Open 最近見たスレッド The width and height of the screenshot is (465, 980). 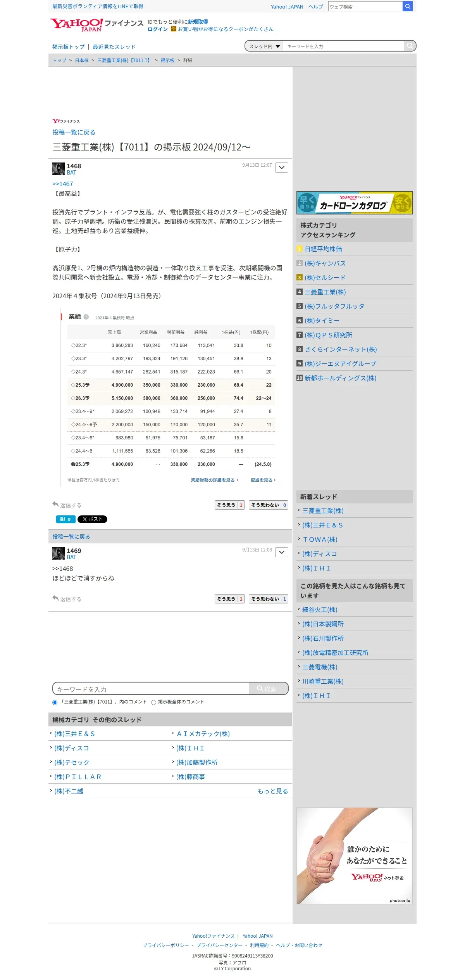114,47
